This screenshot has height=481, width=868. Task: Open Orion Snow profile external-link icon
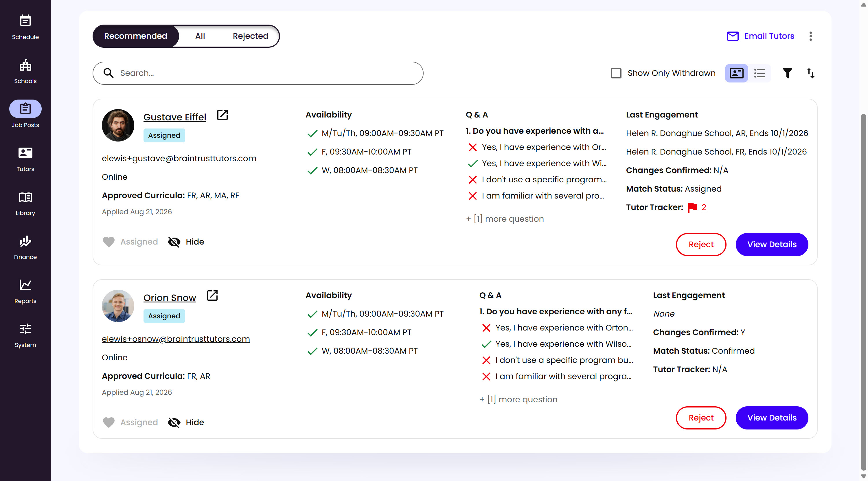[212, 295]
